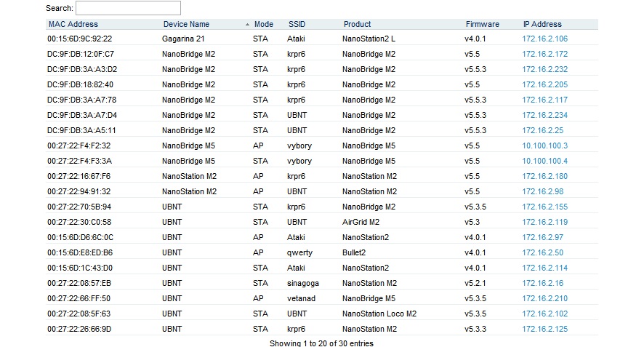Image resolution: width=644 pixels, height=347 pixels.
Task: Click the Device Name sort arrow icon
Action: coord(247,25)
